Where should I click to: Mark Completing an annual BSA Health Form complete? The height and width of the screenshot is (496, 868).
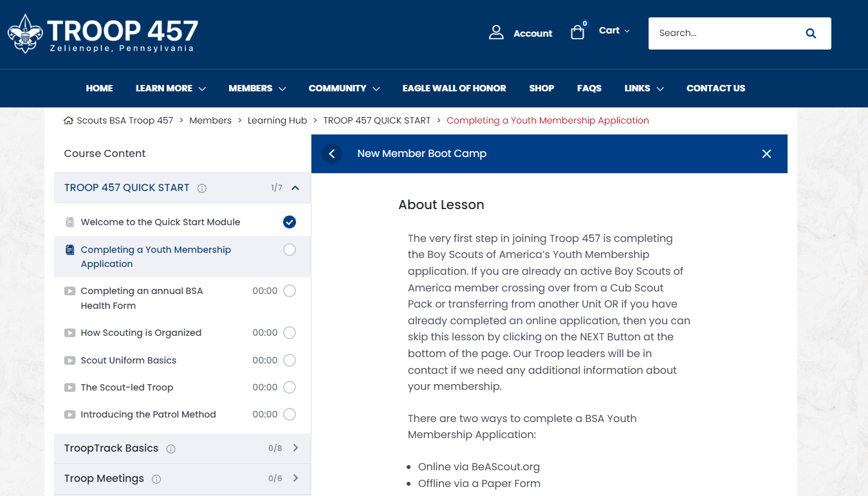(290, 291)
